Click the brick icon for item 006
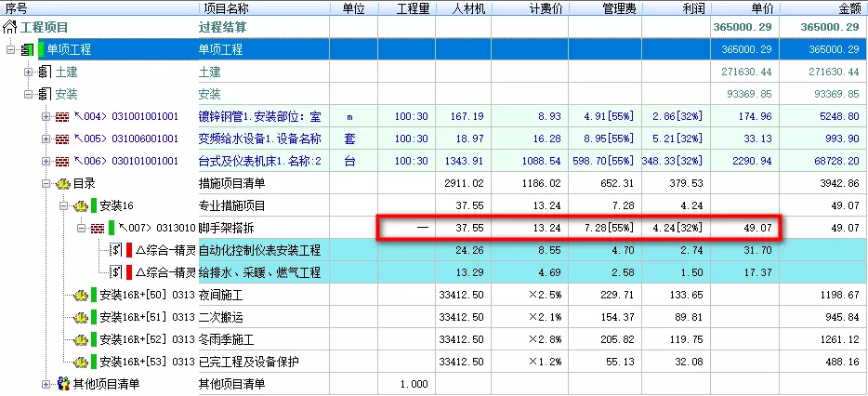The image size is (868, 396). click(x=62, y=162)
